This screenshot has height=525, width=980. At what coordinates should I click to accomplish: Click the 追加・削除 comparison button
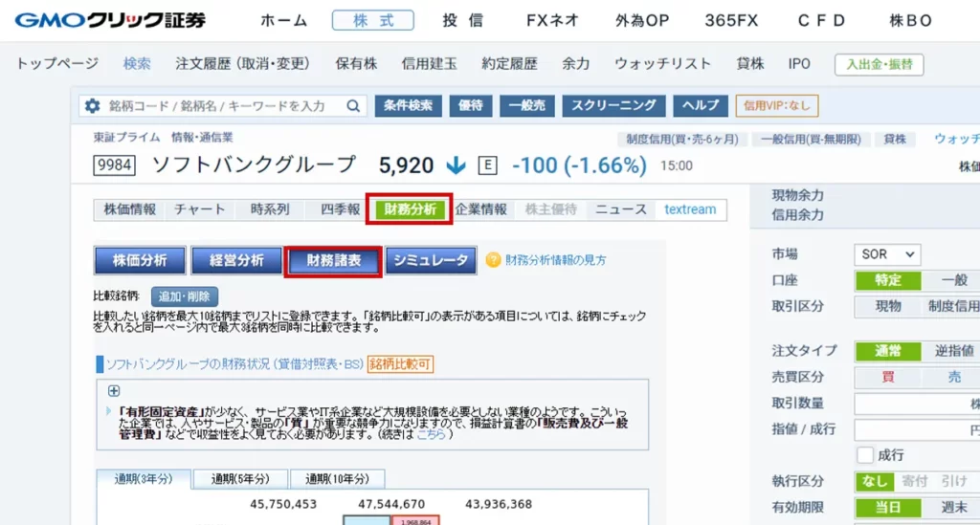click(x=185, y=296)
